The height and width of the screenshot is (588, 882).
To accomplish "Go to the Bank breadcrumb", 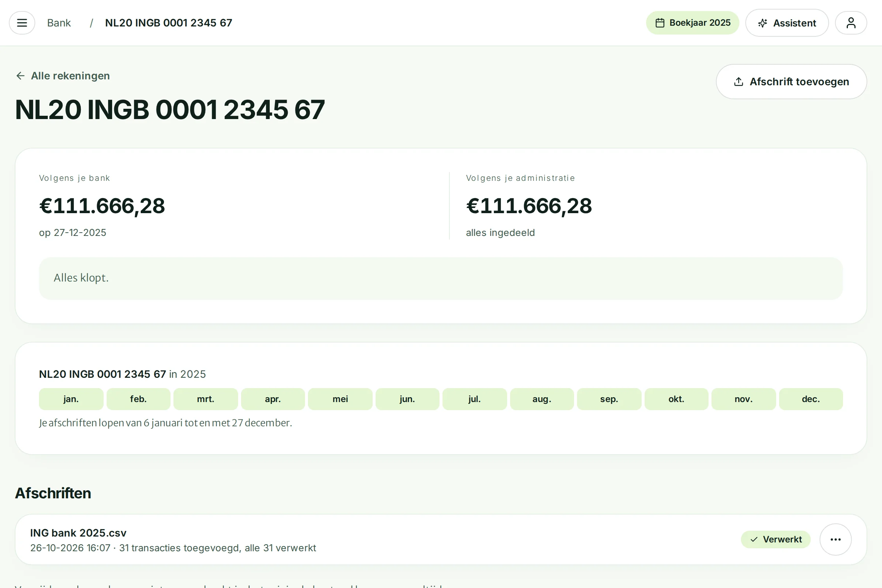I will [x=59, y=23].
